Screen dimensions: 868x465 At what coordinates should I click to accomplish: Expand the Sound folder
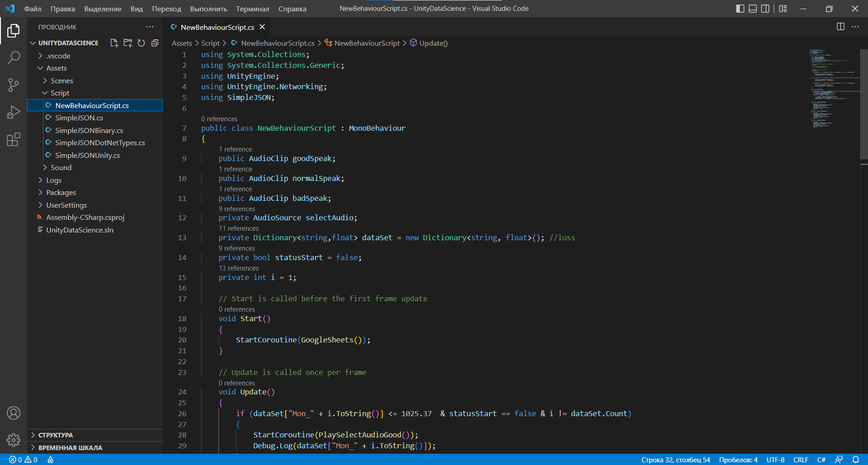tap(95, 167)
